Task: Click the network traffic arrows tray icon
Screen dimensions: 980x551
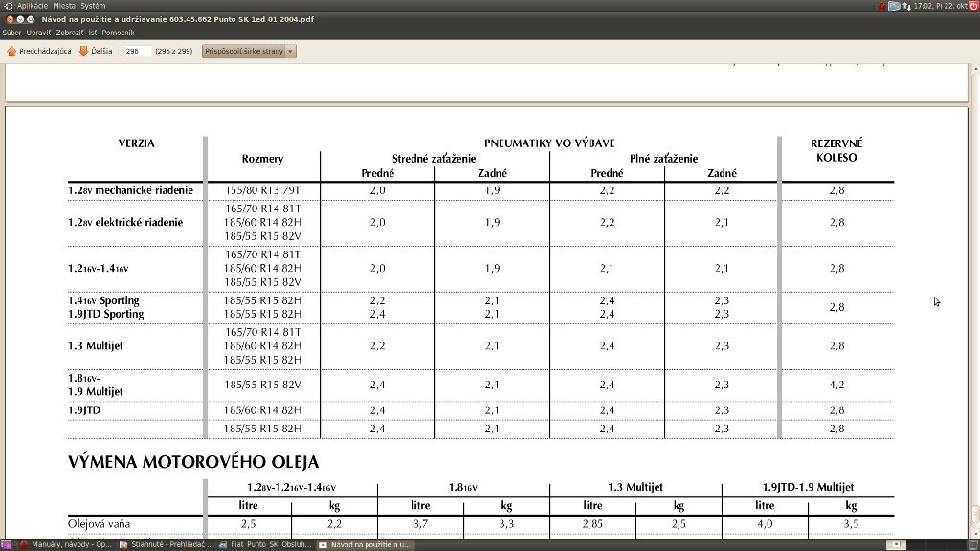Action: (x=905, y=6)
